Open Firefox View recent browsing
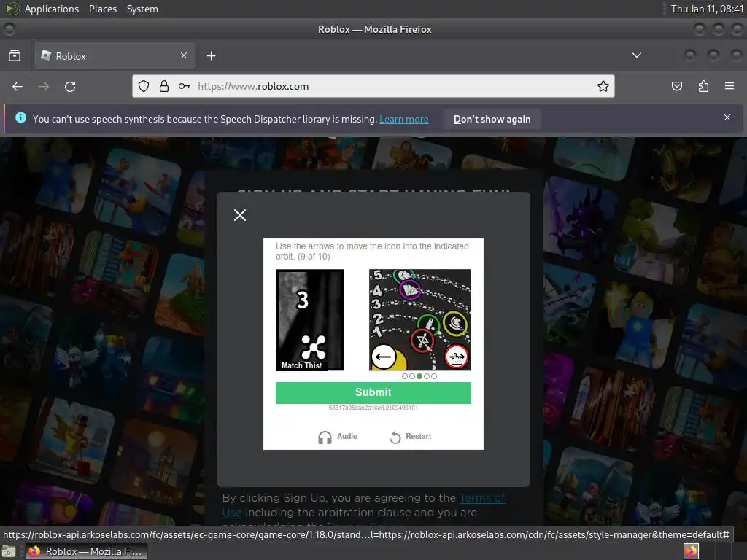This screenshot has width=747, height=560. tap(15, 55)
